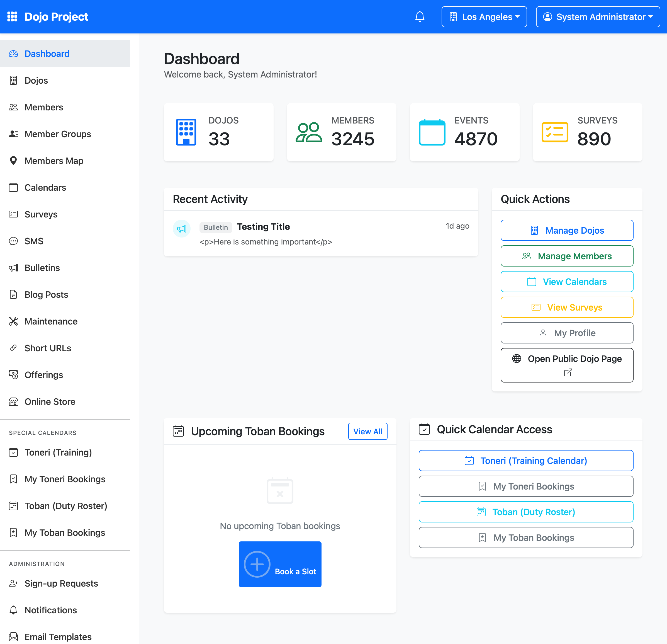
Task: Open Email Templates under Administration
Action: click(x=65, y=636)
